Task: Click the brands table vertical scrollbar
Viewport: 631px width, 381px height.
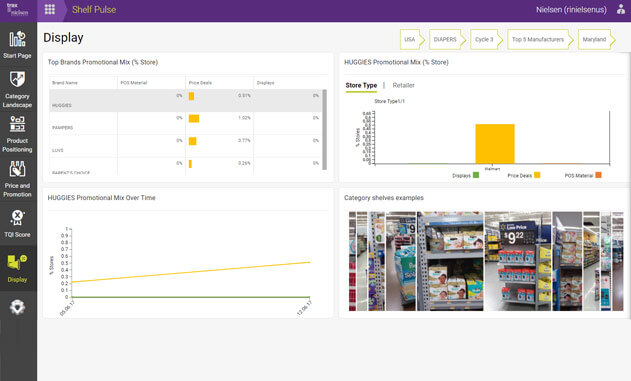Action: pyautogui.click(x=324, y=130)
